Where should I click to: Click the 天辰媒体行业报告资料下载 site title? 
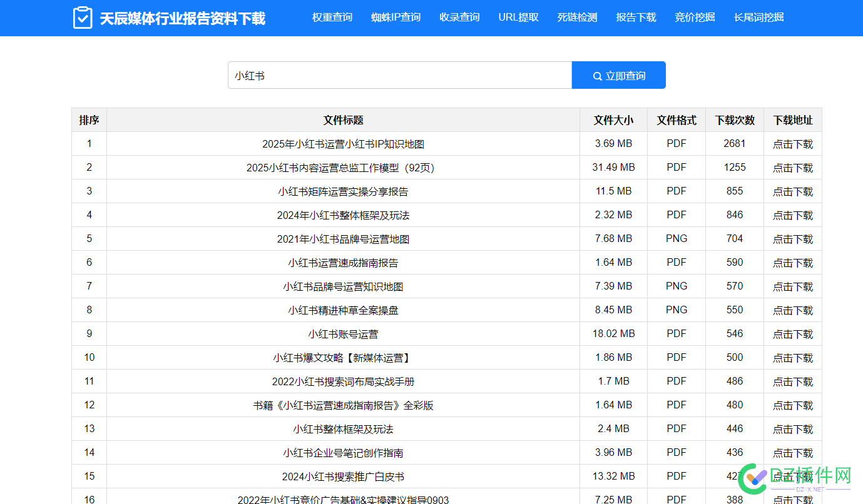click(x=183, y=18)
